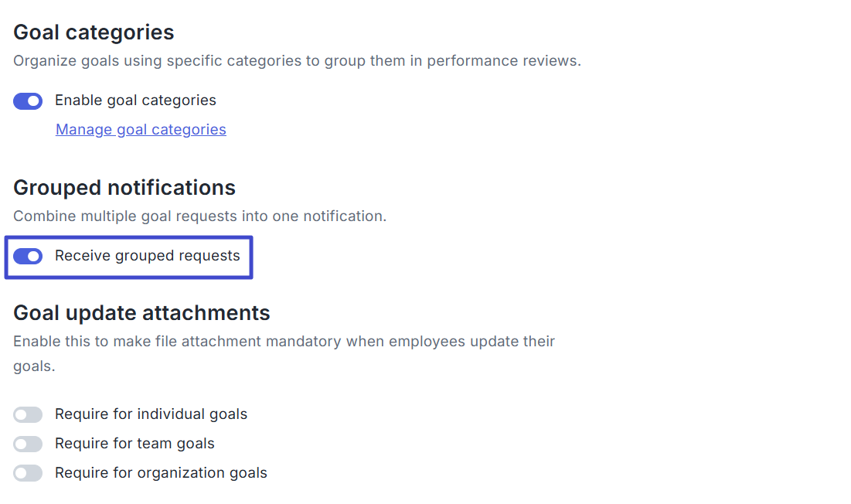Click the "Require for individual goals" label
This screenshot has height=504, width=851.
151,414
